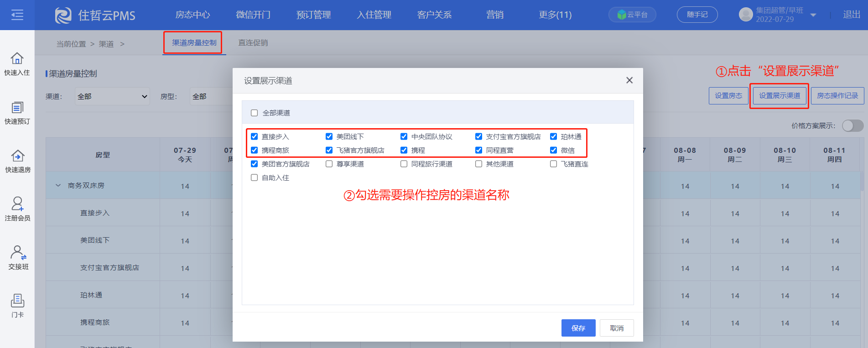This screenshot has height=348, width=868.
Task: Select the 携程商旅 table row label
Action: [95, 322]
